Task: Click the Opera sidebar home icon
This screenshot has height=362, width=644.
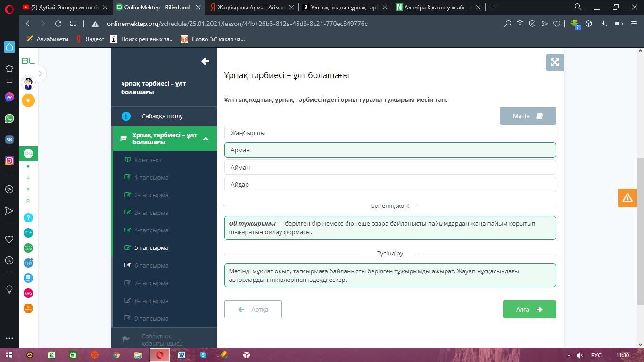Action: pos(9,47)
